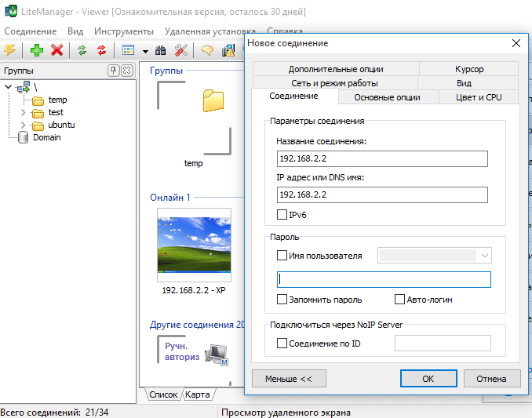Switch to Сеть и режим работы tab
The image size is (532, 418).
click(x=334, y=83)
